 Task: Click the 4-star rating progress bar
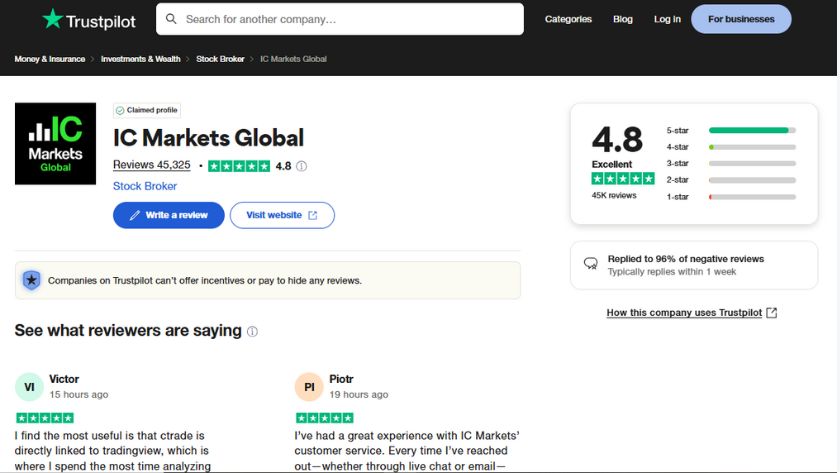(752, 147)
